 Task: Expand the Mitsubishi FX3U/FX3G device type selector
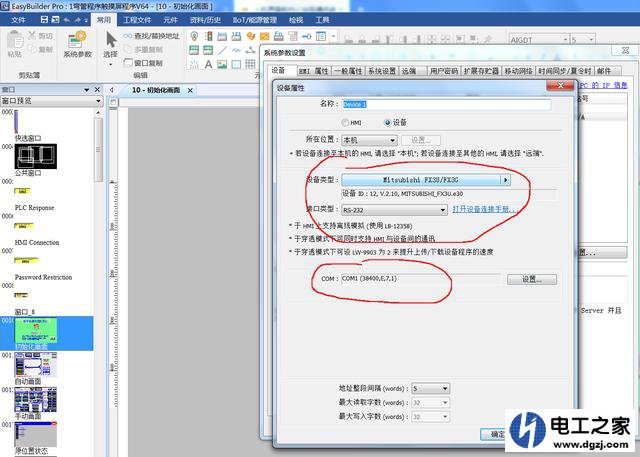(x=506, y=180)
